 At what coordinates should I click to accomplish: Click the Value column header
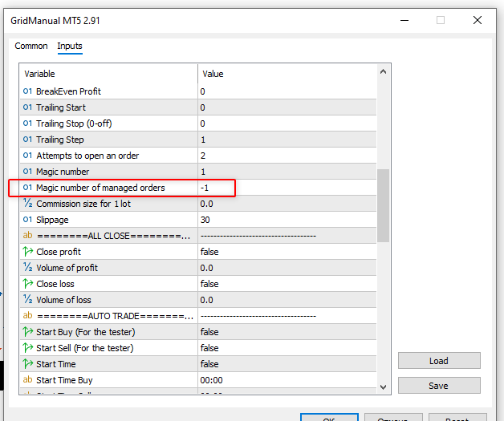point(287,74)
